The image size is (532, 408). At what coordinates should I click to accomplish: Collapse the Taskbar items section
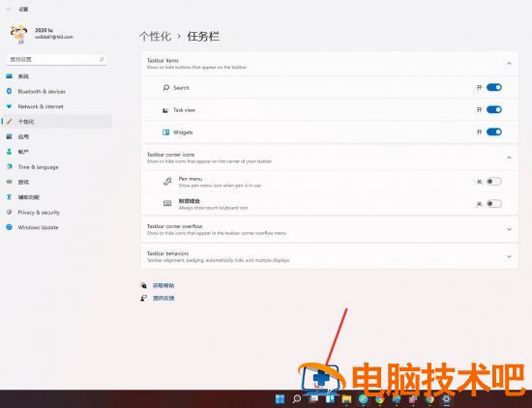[x=509, y=64]
